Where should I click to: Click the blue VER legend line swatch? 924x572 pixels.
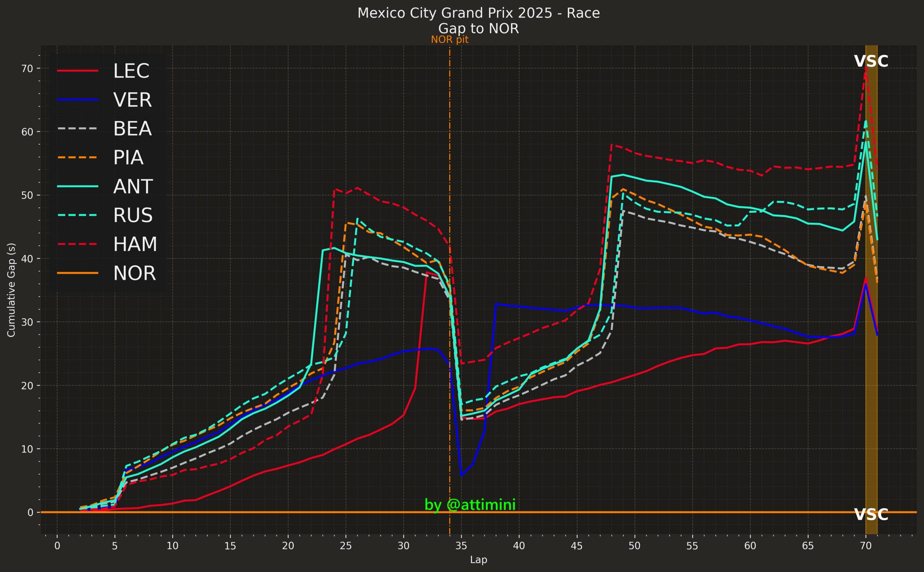(x=78, y=100)
